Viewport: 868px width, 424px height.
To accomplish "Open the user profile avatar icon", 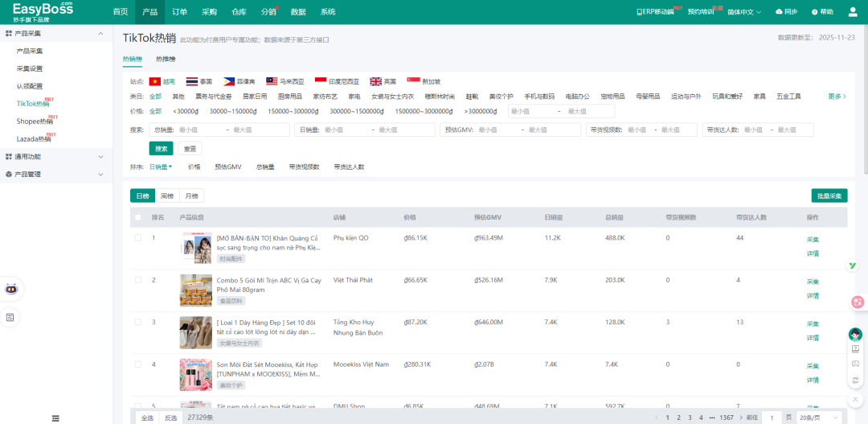I will 853,11.
